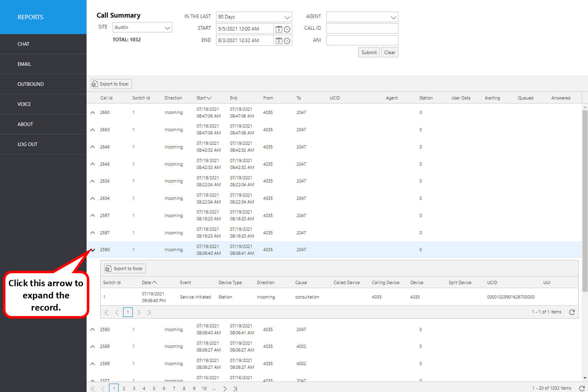The image size is (588, 392).
Task: Click the vertical scrollbar of the main grid
Action: pos(585,201)
